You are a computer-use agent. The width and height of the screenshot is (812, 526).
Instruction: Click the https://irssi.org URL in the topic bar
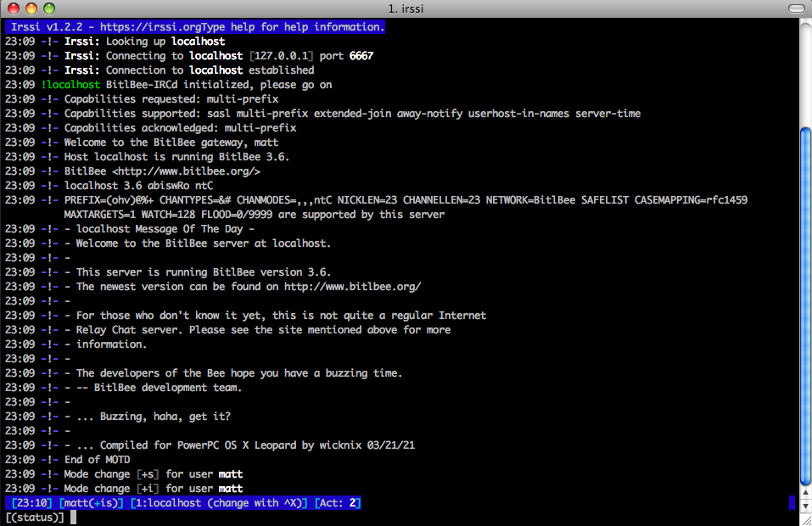[150, 27]
